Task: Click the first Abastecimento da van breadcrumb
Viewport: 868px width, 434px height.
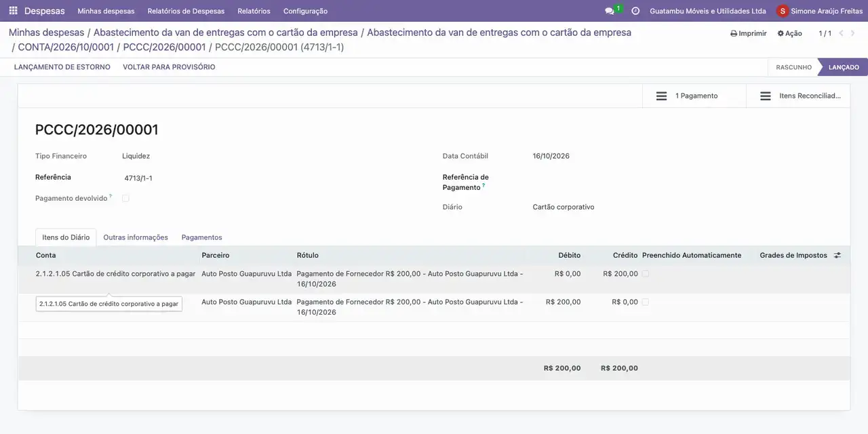Action: click(226, 33)
